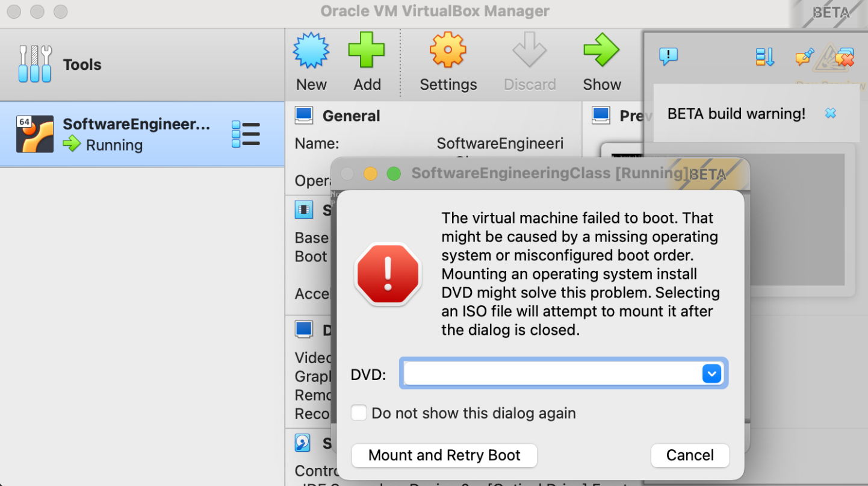Check 'Do not show this dialog again'

point(359,413)
